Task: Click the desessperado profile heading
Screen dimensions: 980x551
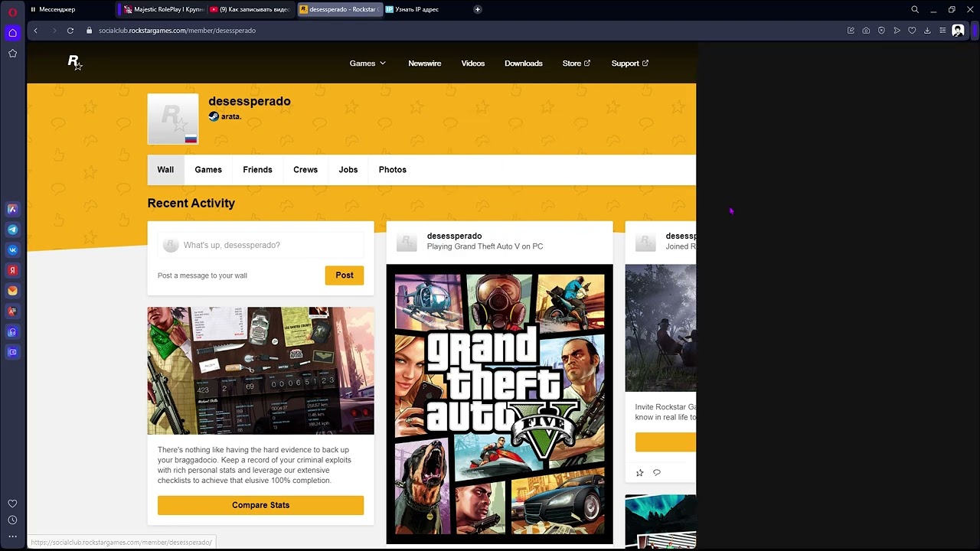Action: tap(250, 101)
